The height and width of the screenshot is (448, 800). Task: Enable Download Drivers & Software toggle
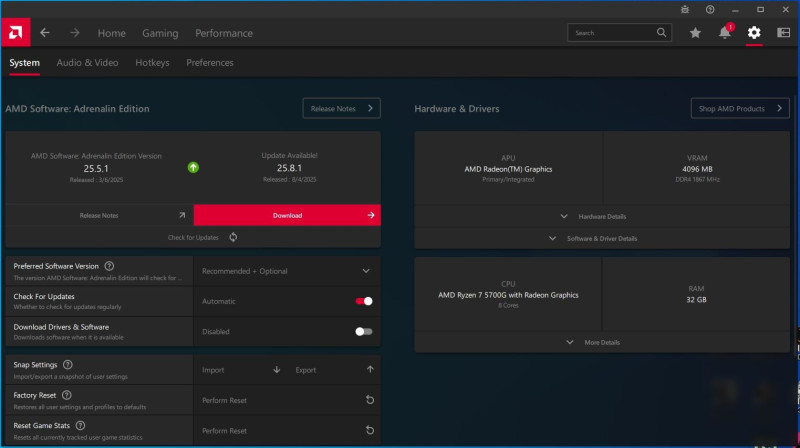coord(364,332)
